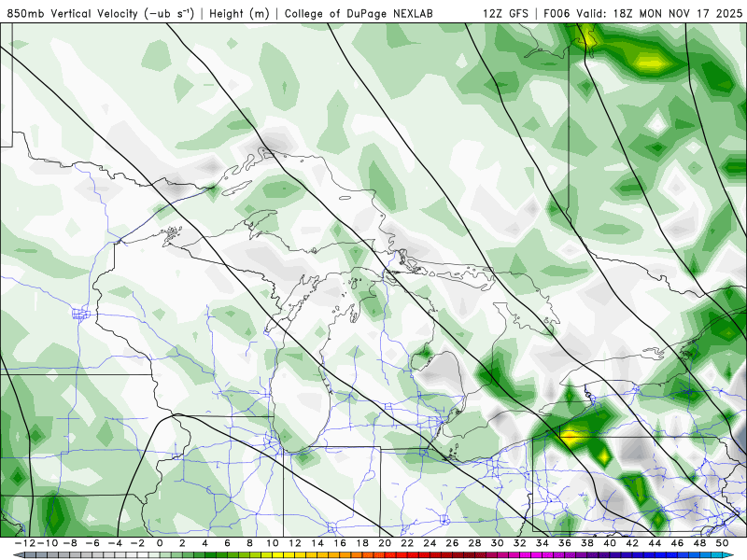Click the '24' color scale value
The image size is (747, 560).
430,543
